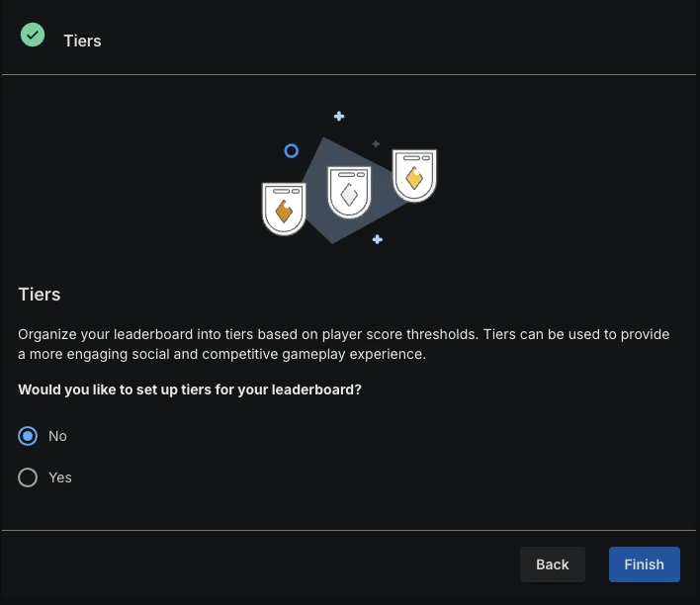Open the Tiers step header
This screenshot has height=605, width=700.
click(83, 41)
